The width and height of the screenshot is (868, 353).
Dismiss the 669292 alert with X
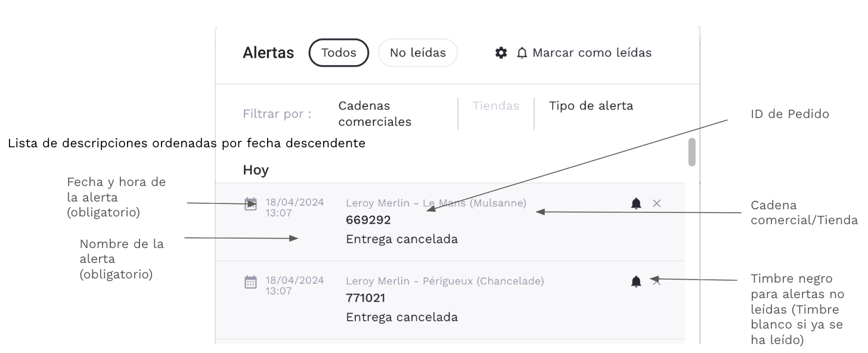656,204
